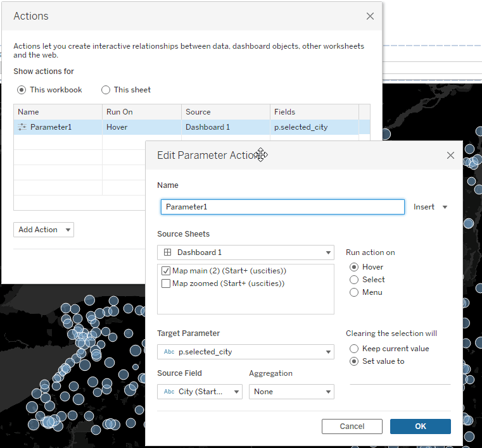Expand the Target Parameter dropdown
Viewport: 482px width, 448px height.
[246, 352]
